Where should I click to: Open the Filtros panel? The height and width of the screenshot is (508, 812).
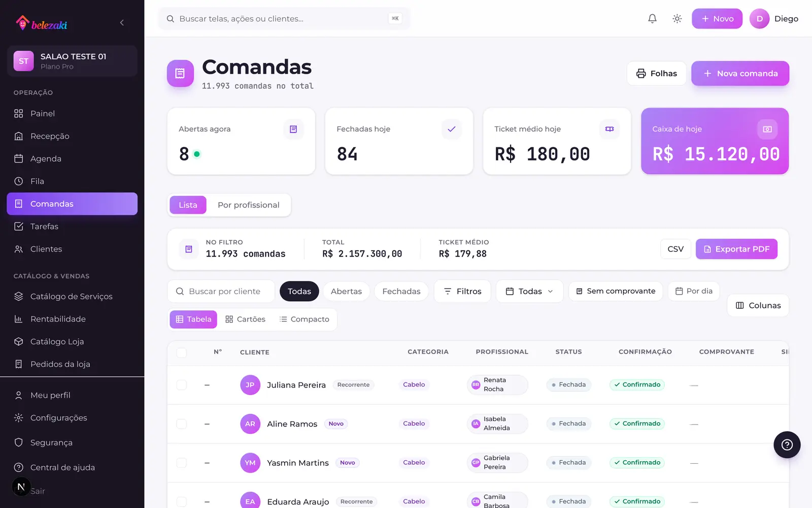click(x=462, y=291)
